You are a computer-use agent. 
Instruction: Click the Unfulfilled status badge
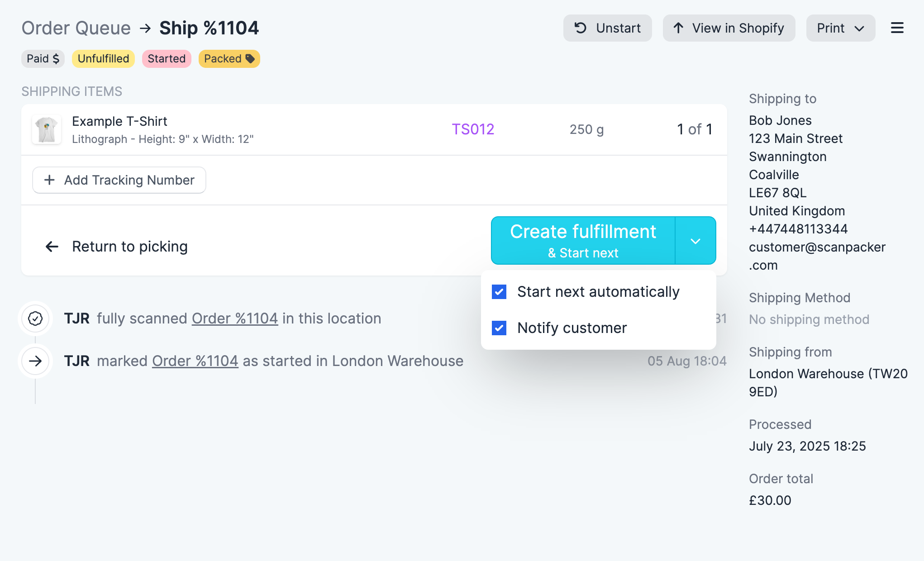pos(103,59)
